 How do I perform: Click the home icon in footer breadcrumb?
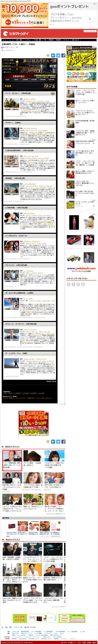[2, 627]
